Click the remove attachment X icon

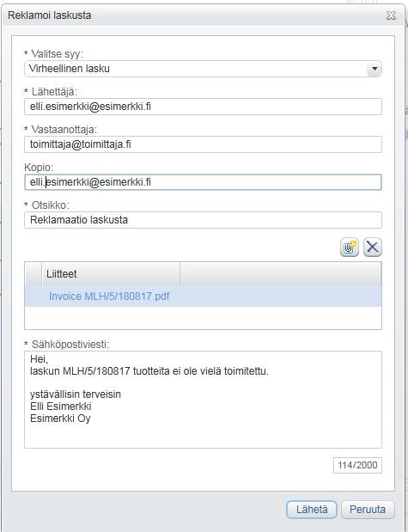click(373, 247)
